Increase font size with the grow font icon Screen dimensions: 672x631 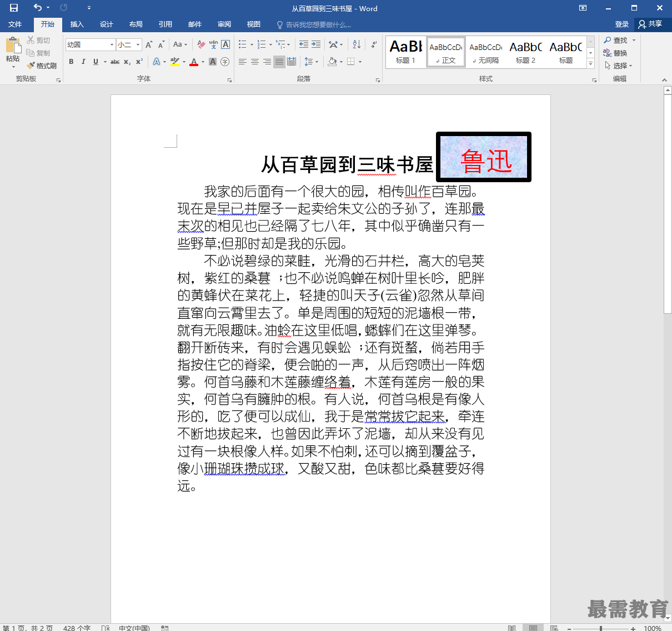click(149, 44)
